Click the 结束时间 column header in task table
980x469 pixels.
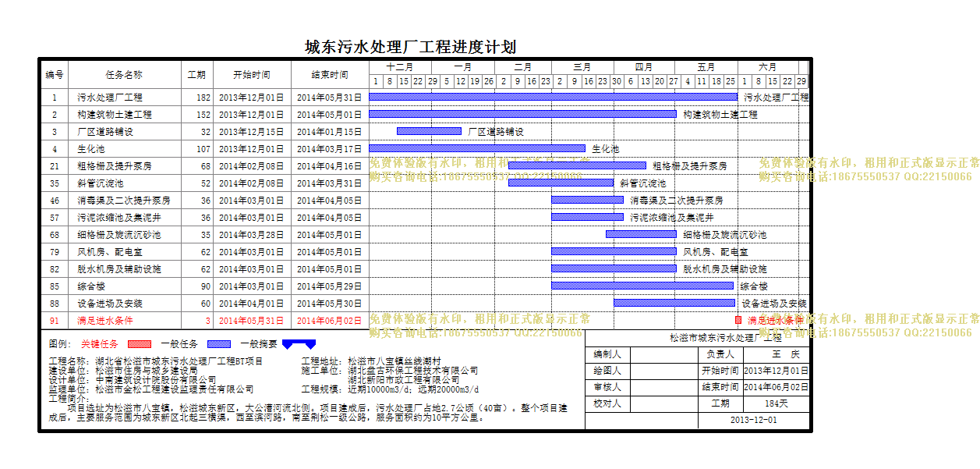pyautogui.click(x=330, y=75)
